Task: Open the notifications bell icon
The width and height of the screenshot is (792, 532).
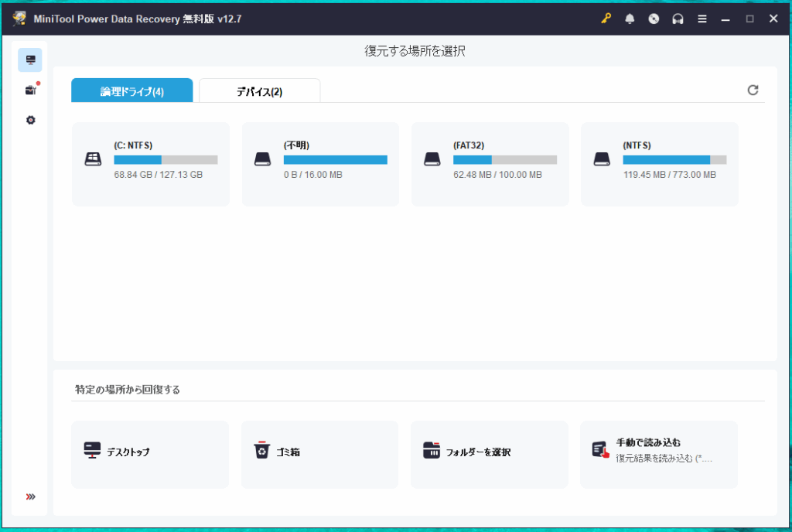Action: pyautogui.click(x=630, y=19)
